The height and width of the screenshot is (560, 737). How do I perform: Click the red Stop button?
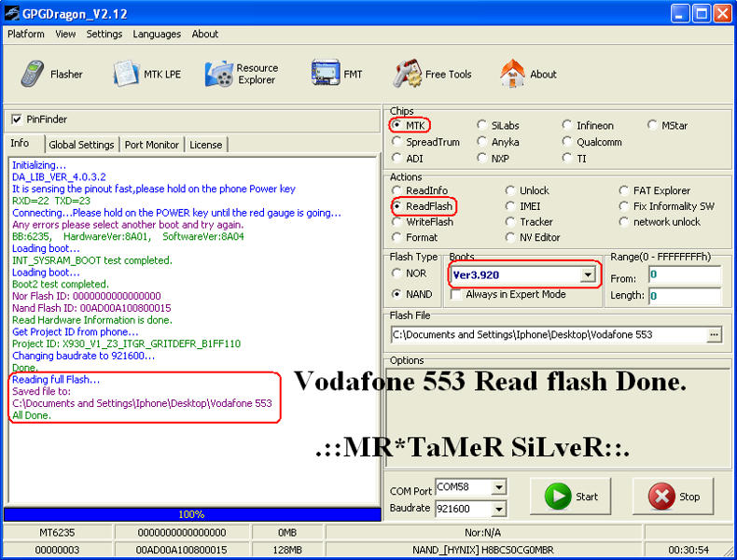pyautogui.click(x=673, y=497)
